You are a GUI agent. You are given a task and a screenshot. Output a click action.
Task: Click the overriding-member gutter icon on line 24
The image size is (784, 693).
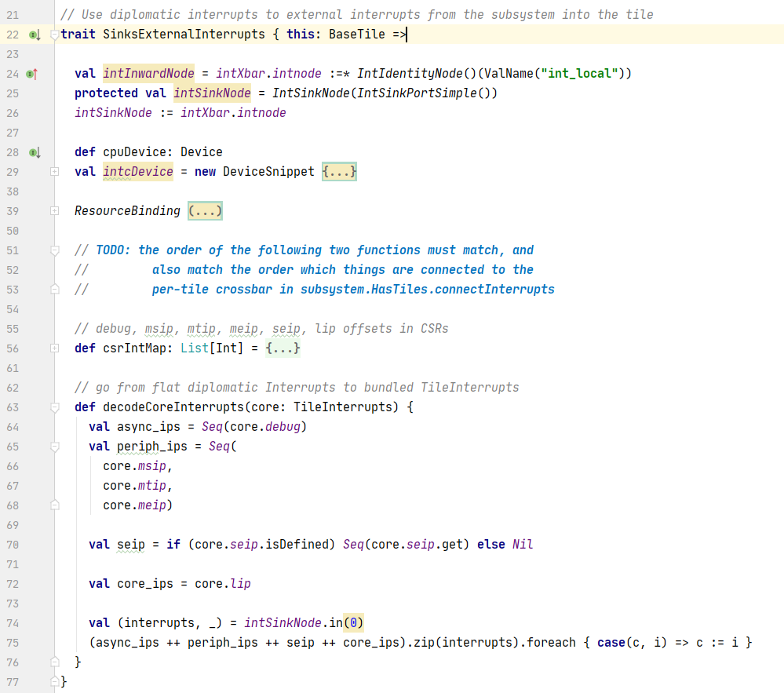32,74
